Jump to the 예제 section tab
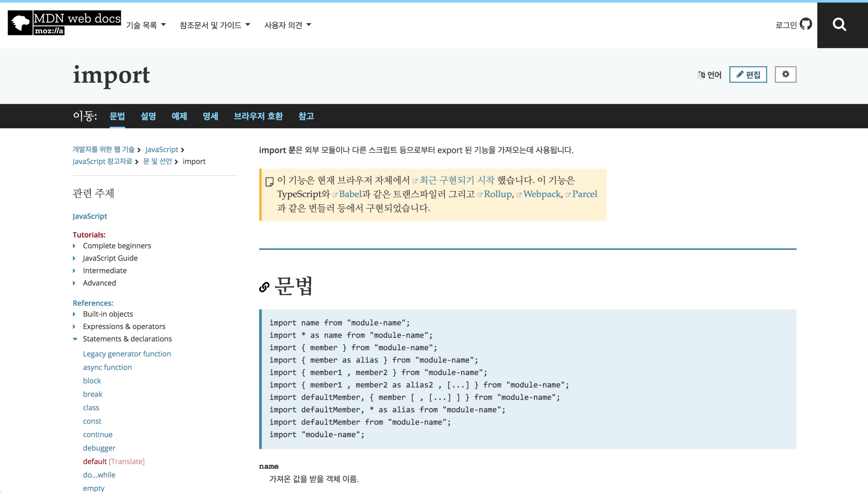 pos(179,116)
